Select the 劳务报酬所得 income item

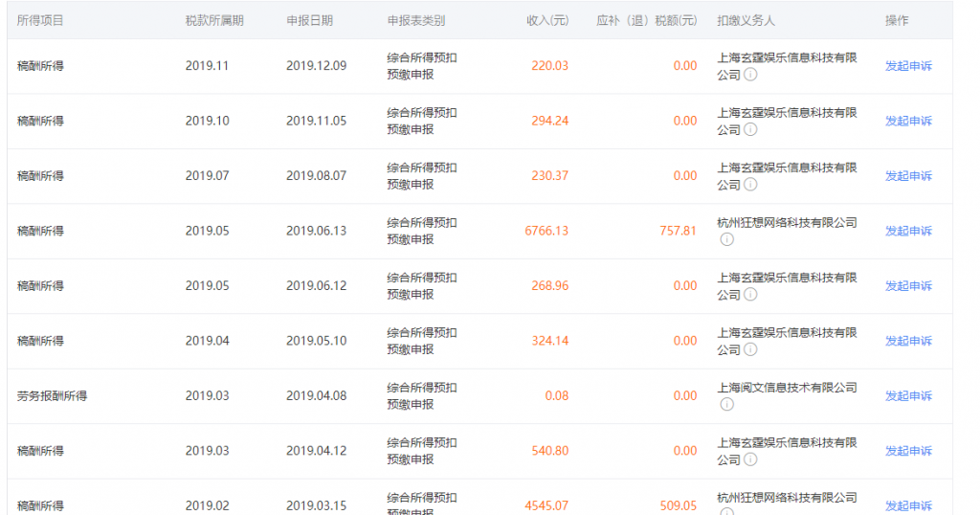coord(52,395)
